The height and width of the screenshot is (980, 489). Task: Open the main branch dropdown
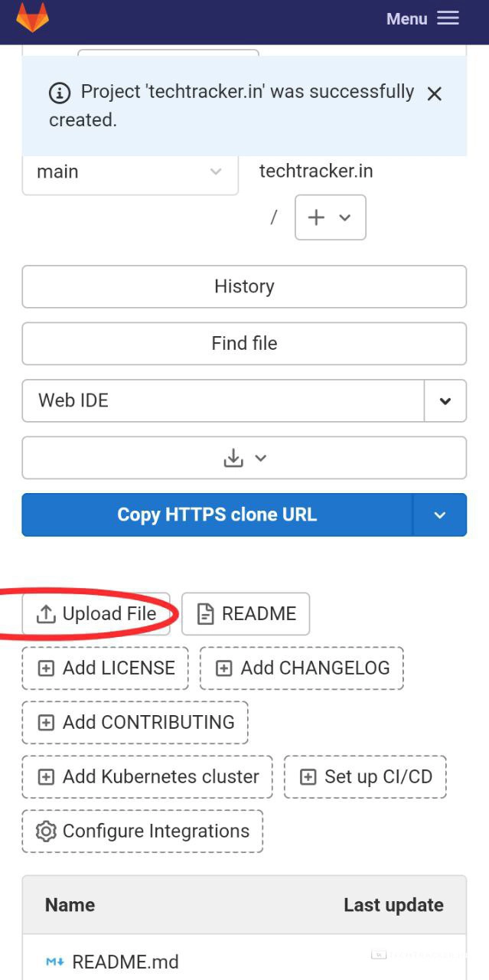129,171
